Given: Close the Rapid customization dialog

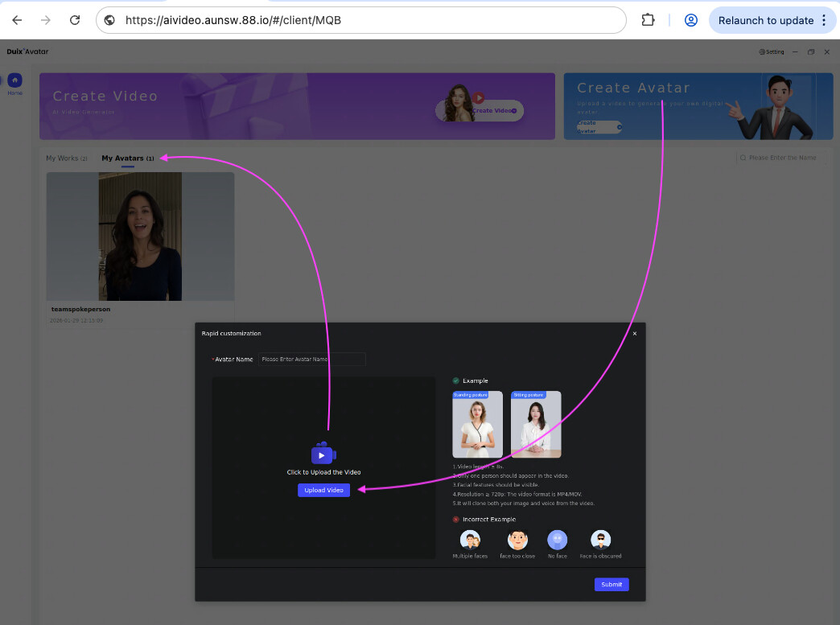Looking at the screenshot, I should tap(634, 333).
